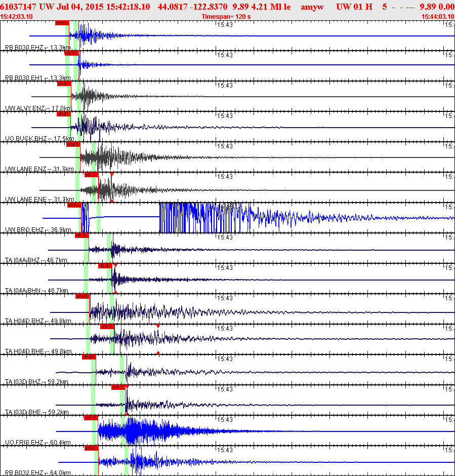This screenshot has height=476, width=455.
Task: Click the red triangle marker on H04D BHE
Action: click(158, 326)
